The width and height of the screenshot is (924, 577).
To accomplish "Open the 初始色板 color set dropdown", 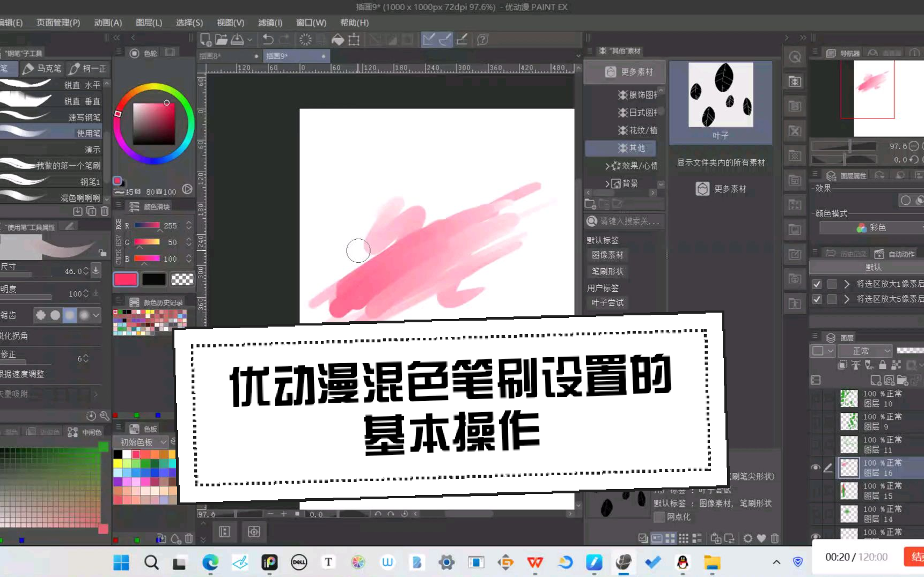I will coord(142,442).
